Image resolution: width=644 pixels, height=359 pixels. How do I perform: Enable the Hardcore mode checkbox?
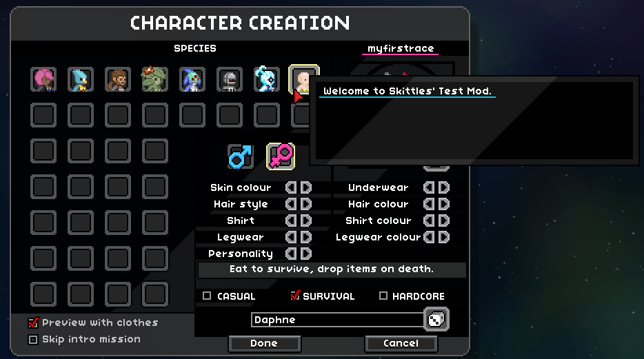[383, 296]
